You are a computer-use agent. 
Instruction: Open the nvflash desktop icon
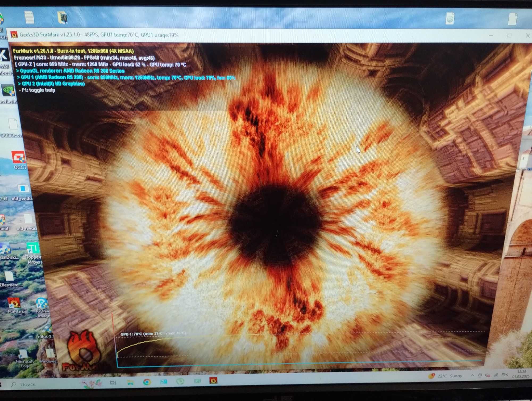9,94
